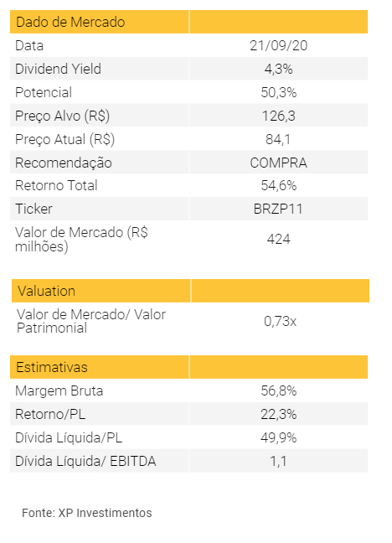Select the Margem Bruta value 56,8%
This screenshot has width=392, height=543.
coord(278,391)
